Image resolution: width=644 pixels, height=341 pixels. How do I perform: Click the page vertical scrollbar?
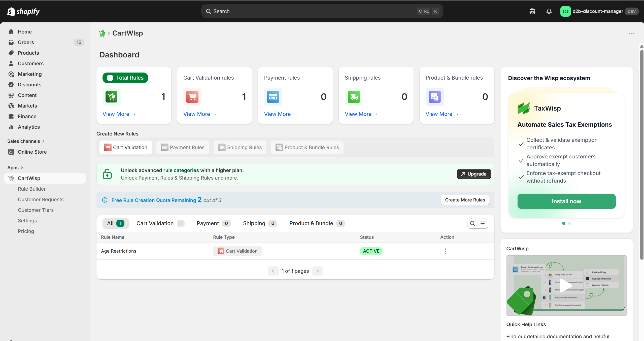tap(642, 155)
